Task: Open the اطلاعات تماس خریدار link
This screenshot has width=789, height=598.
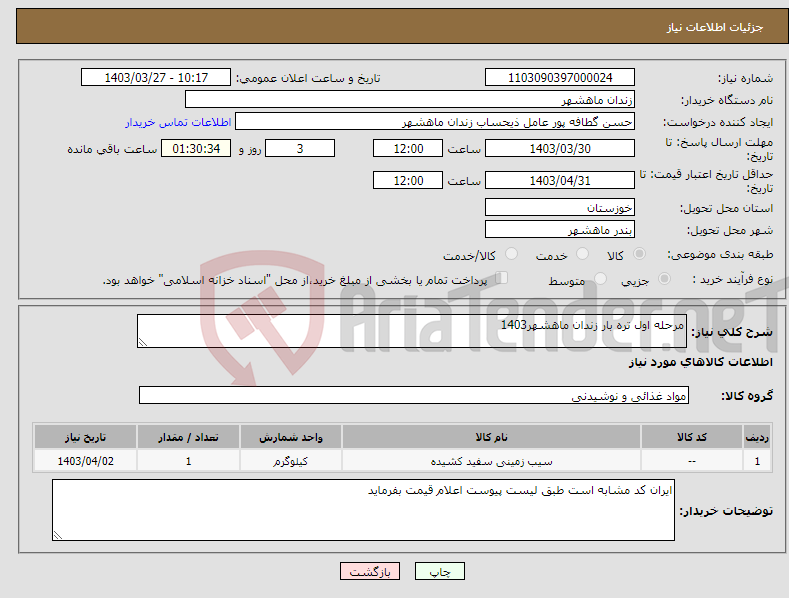Action: pos(178,122)
